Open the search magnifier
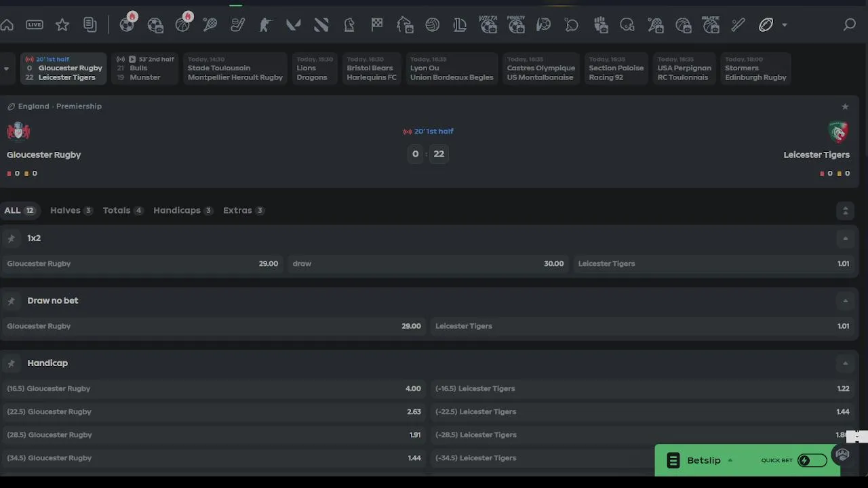 (850, 25)
